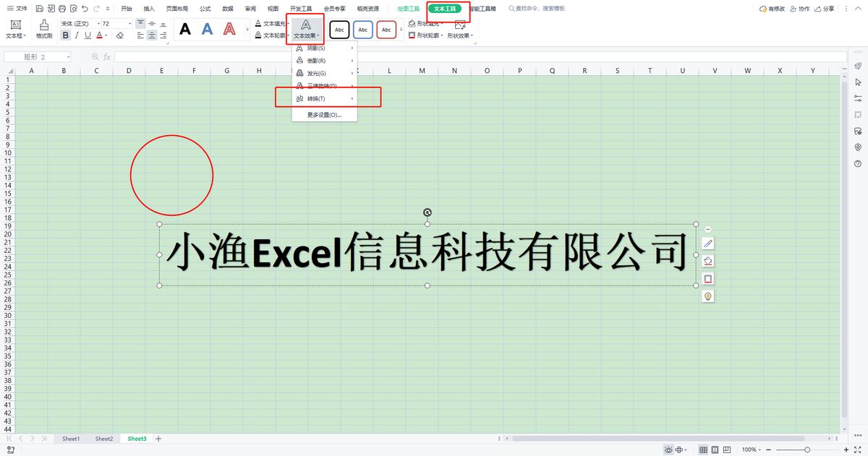Open the 插入 ribbon menu
The height and width of the screenshot is (456, 868).
coord(148,9)
